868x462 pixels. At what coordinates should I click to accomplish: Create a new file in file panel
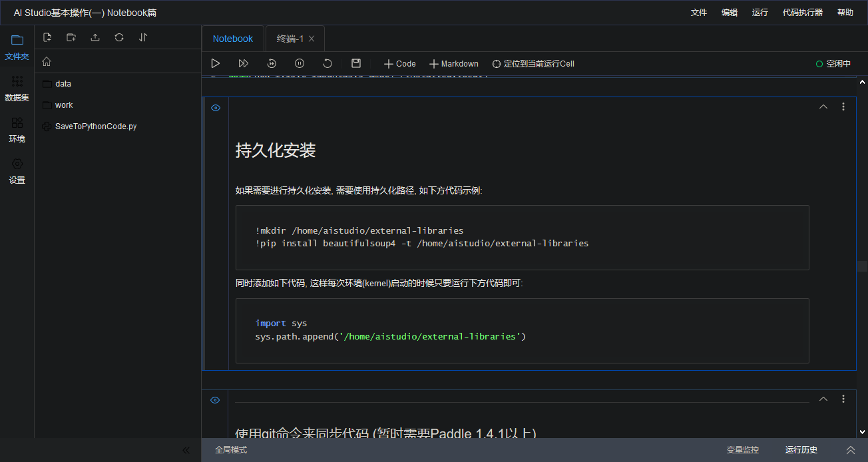[x=47, y=37]
